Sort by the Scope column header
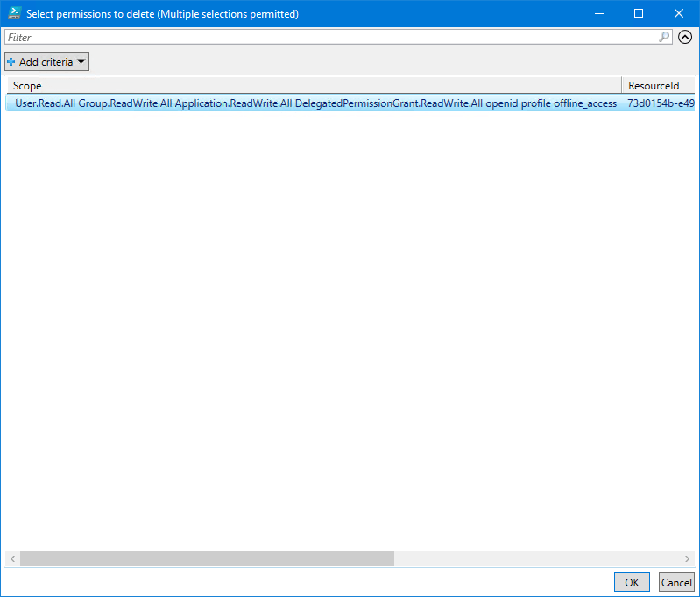Viewport: 700px width, 597px height. pyautogui.click(x=314, y=86)
